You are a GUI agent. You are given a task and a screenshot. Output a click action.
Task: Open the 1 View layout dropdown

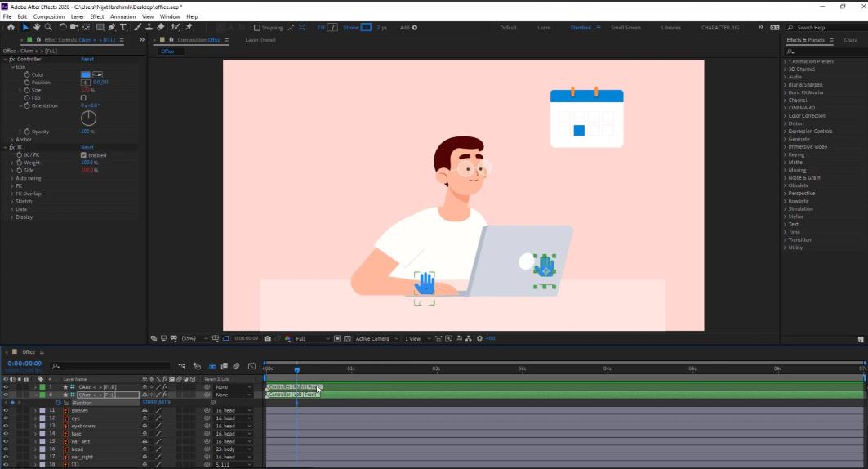click(417, 338)
